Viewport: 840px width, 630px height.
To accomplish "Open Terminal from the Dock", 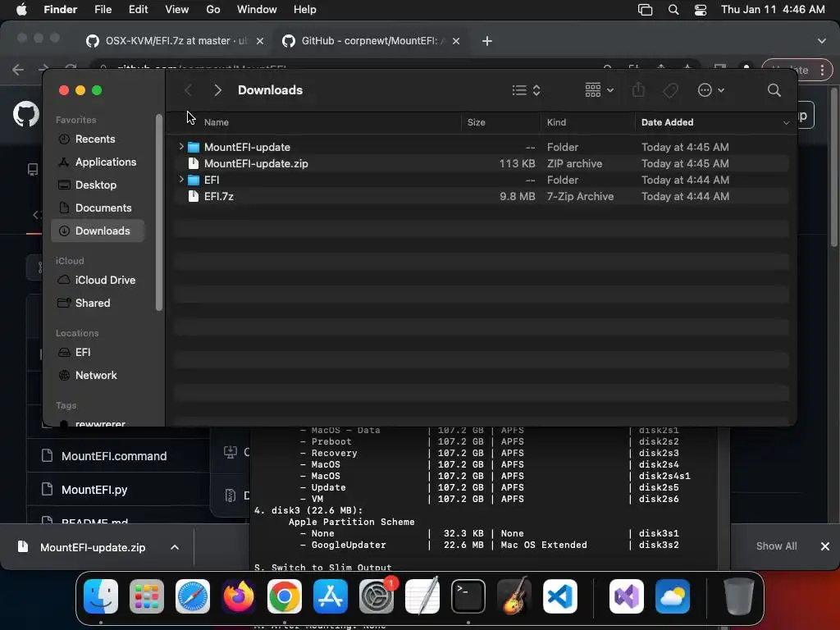I will tap(468, 596).
